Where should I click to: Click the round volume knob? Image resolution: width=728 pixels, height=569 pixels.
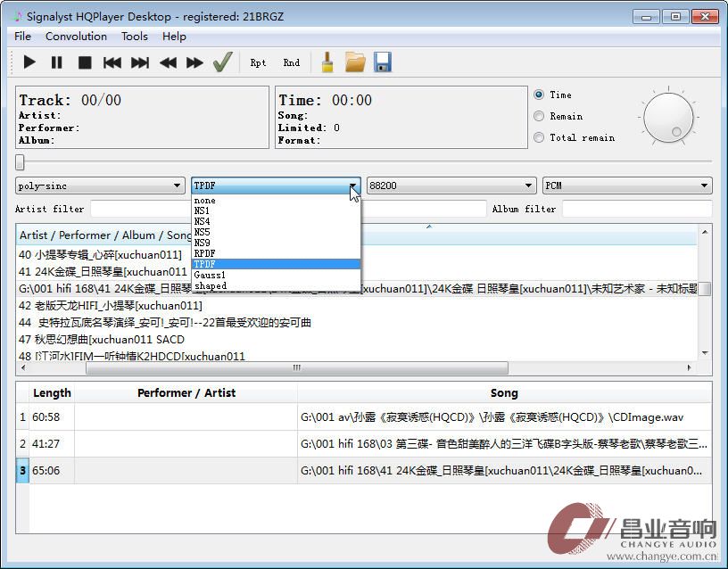[x=668, y=118]
